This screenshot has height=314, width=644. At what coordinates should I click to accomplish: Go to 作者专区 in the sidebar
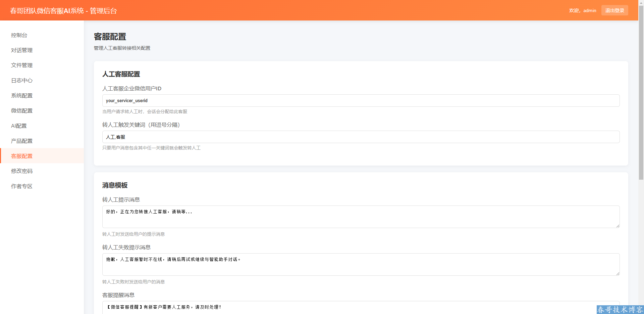tap(22, 186)
